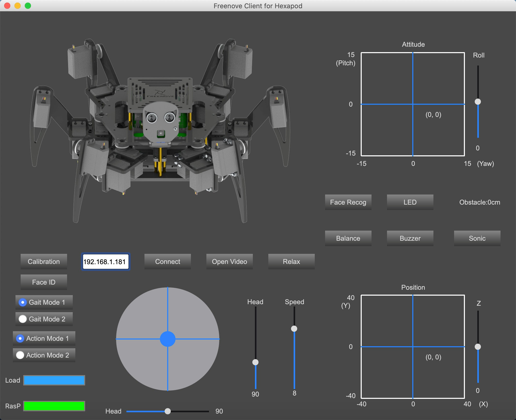Click the horizontal Head slider handle
This screenshot has height=420, width=516.
168,411
